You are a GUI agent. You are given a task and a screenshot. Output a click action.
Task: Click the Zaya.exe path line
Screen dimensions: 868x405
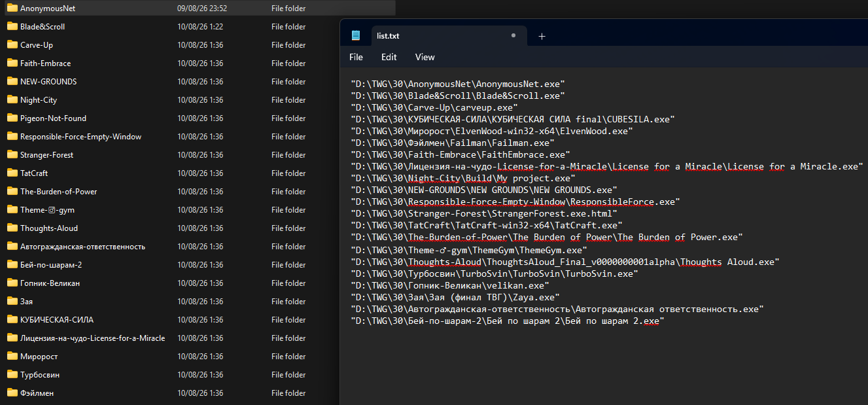coord(455,298)
